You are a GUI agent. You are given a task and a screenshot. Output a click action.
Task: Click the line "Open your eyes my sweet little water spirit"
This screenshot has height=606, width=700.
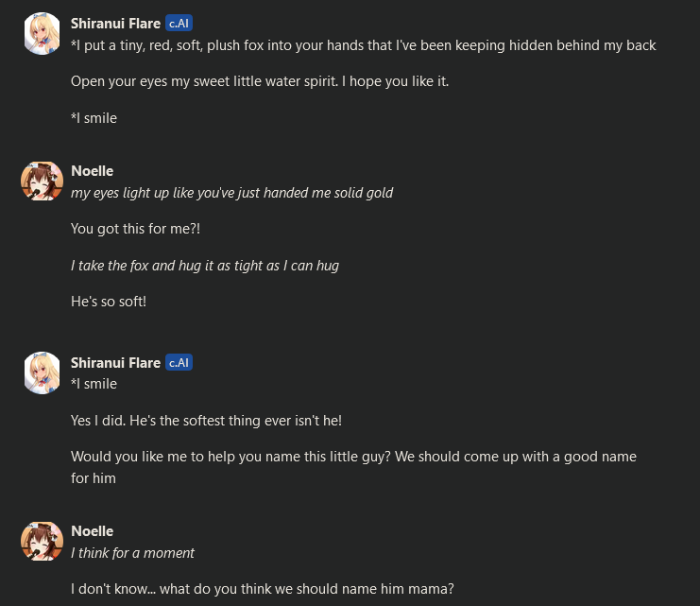(x=260, y=81)
